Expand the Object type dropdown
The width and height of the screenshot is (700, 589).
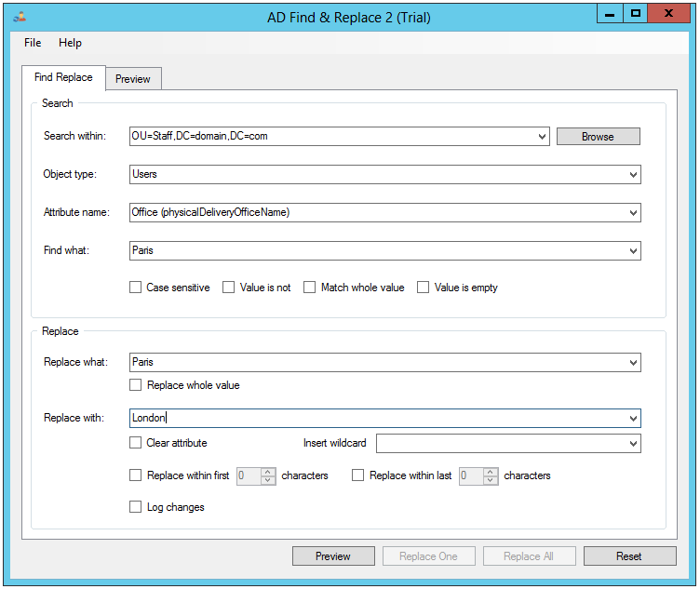[x=633, y=175]
